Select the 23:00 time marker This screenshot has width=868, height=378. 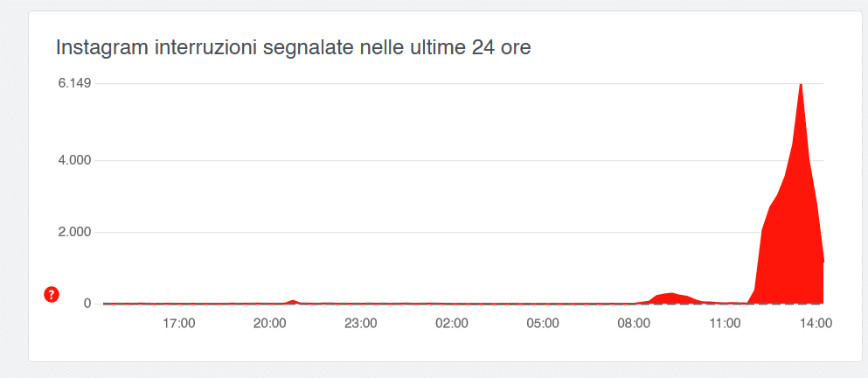click(361, 324)
